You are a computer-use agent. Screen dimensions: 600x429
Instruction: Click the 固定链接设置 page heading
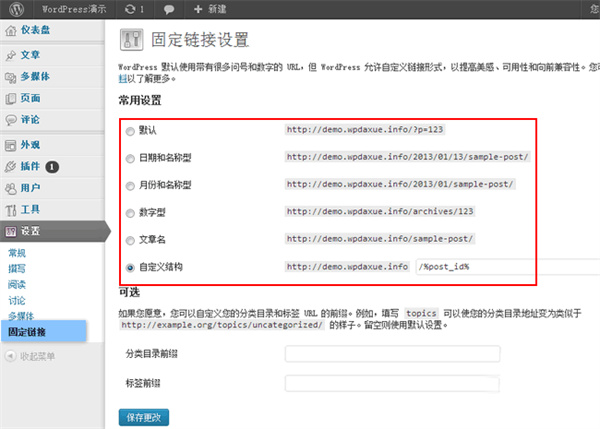pyautogui.click(x=200, y=40)
